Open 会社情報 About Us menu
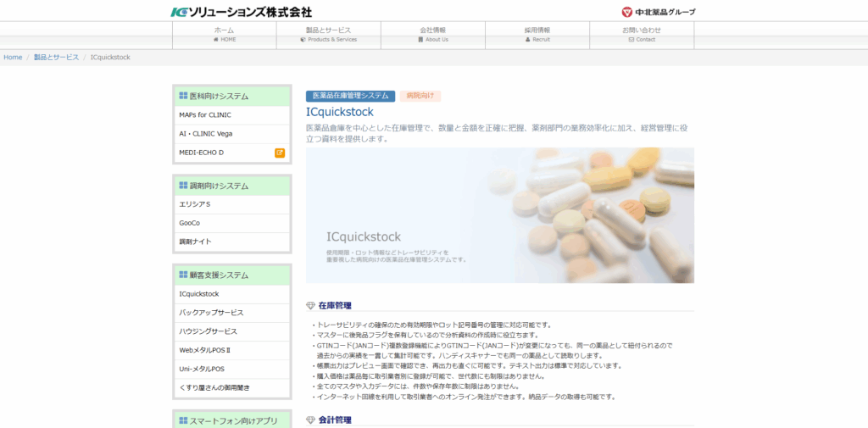This screenshot has width=868, height=428. click(x=433, y=35)
